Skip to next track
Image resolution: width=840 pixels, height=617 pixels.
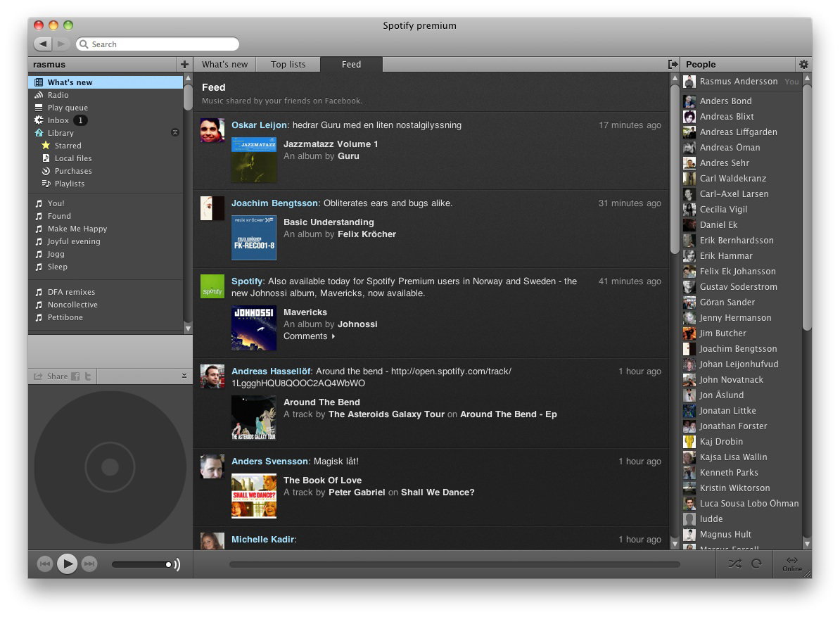[x=89, y=564]
